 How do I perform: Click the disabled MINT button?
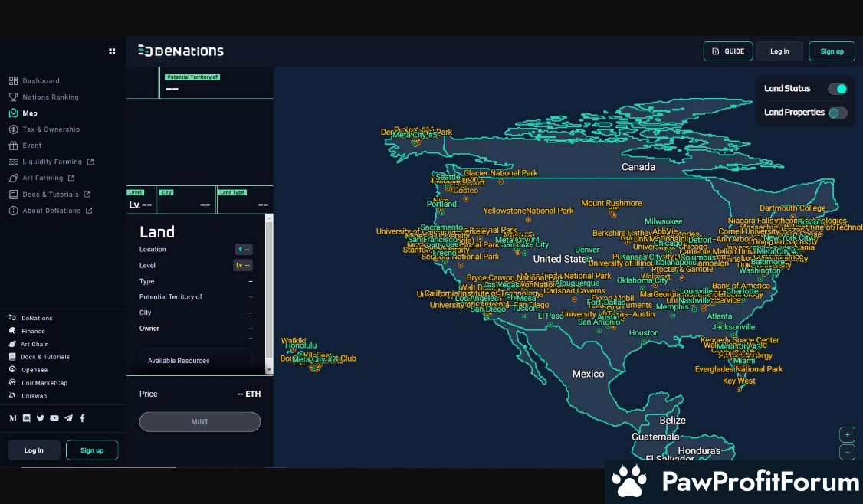point(200,421)
